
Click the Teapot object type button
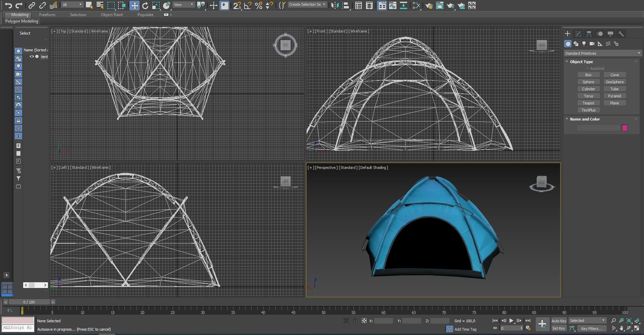(588, 103)
